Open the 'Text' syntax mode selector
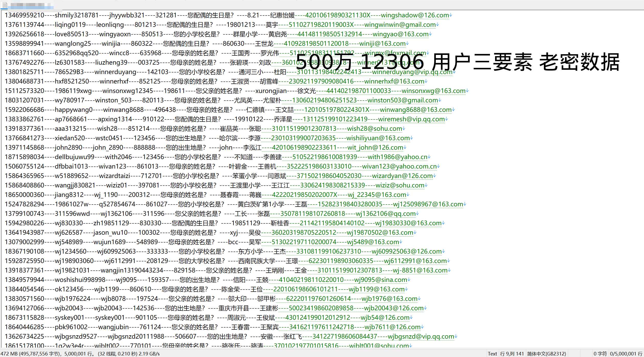 (x=492, y=353)
